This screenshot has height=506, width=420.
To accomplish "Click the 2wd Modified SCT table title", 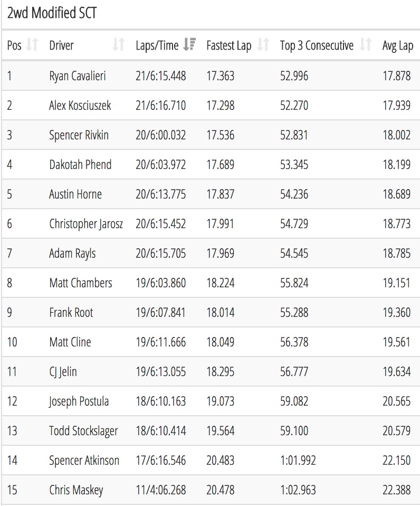I will tap(52, 13).
